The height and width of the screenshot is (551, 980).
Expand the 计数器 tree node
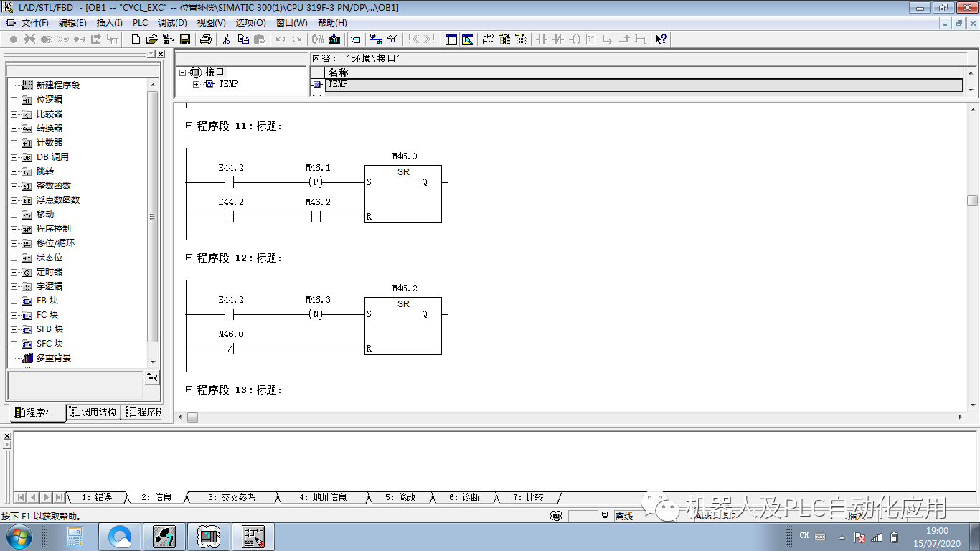click(14, 143)
